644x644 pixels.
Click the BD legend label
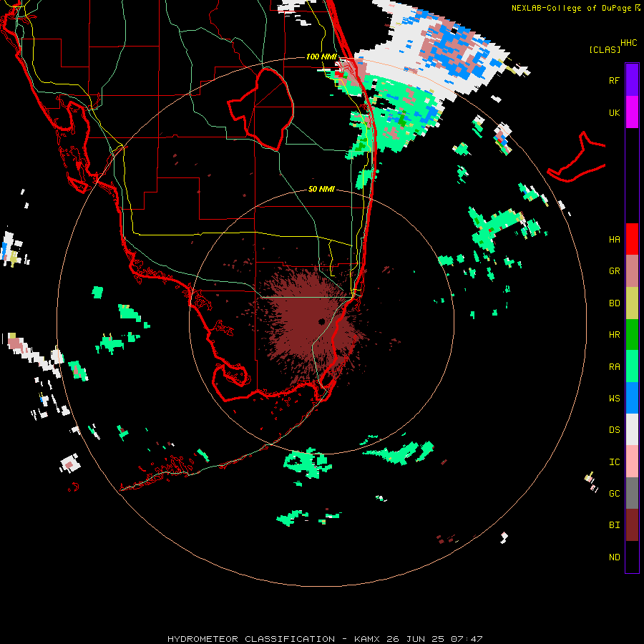pyautogui.click(x=614, y=303)
